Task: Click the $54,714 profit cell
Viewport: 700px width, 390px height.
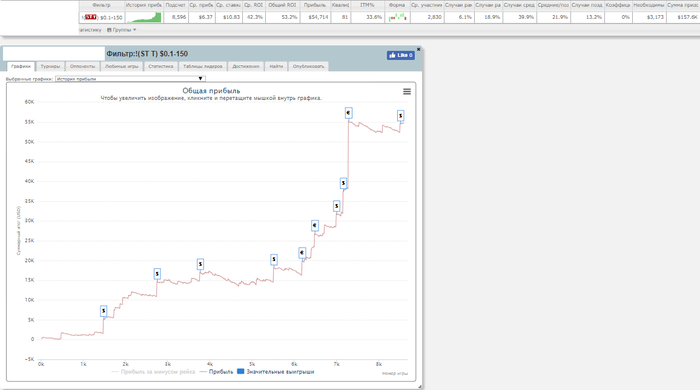Action: (x=315, y=17)
